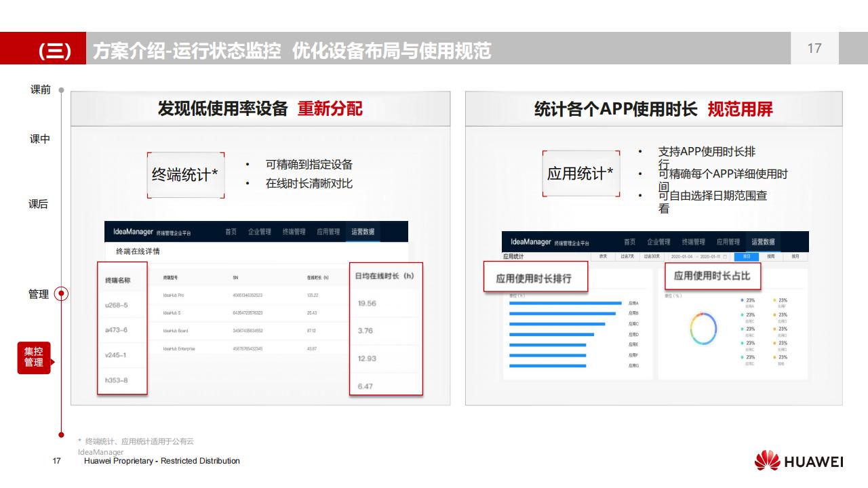This screenshot has width=868, height=488.
Task: Click the donut chart in 应用使用时长占比
Action: click(703, 329)
